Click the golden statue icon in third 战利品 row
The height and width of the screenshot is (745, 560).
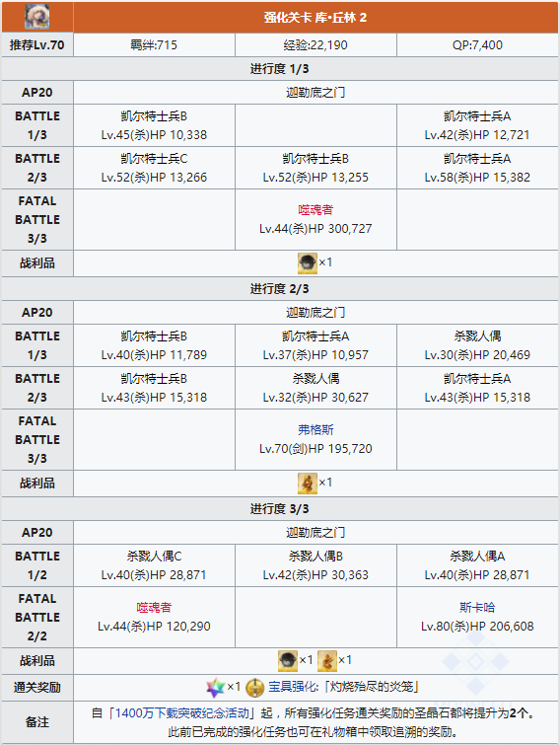(x=327, y=661)
